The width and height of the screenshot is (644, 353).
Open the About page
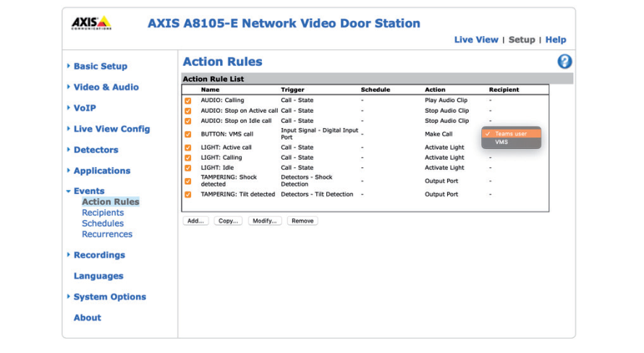tap(87, 318)
